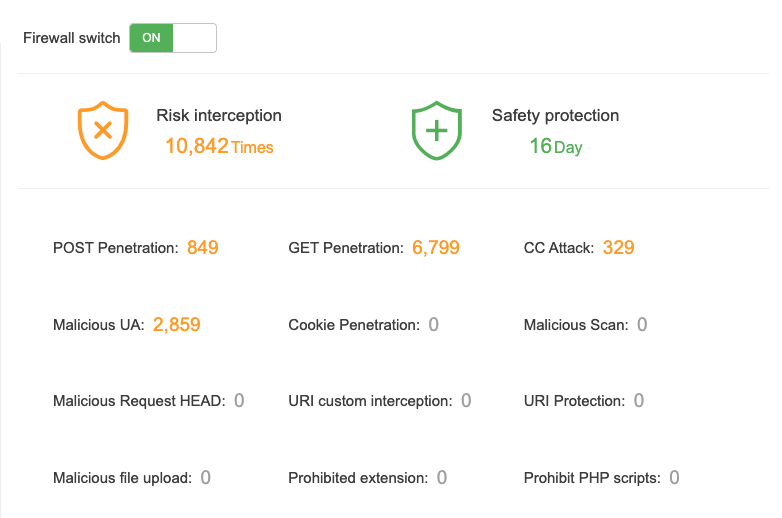Open GET Penetration count 6,799

pos(435,247)
